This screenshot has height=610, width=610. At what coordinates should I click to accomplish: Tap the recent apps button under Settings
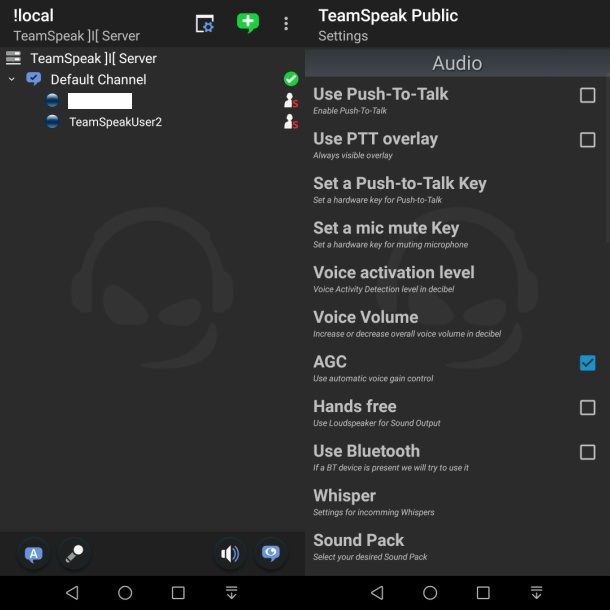click(x=483, y=593)
